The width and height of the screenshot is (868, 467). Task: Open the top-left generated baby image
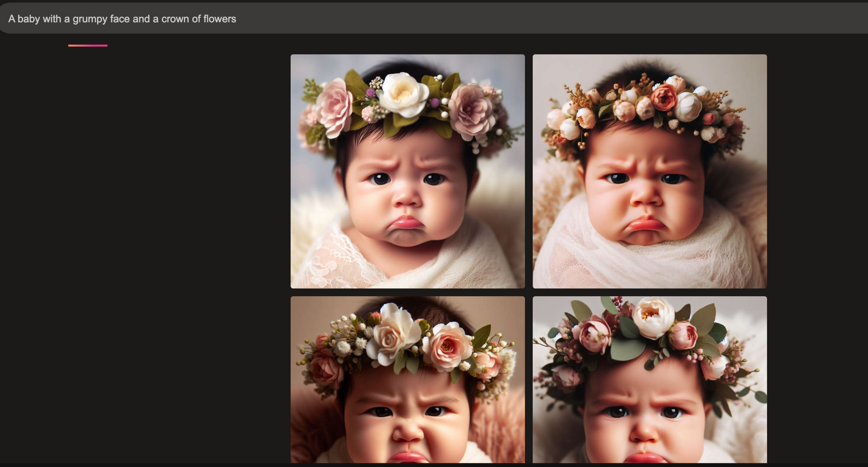pos(408,171)
